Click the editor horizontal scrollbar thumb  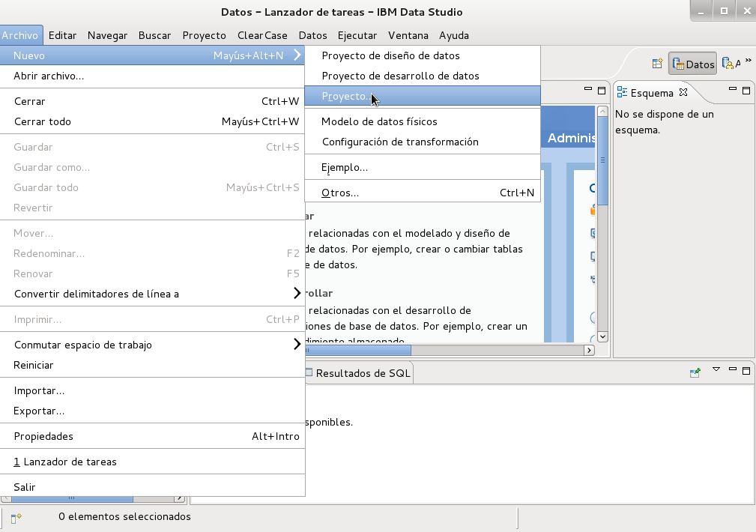tap(358, 350)
